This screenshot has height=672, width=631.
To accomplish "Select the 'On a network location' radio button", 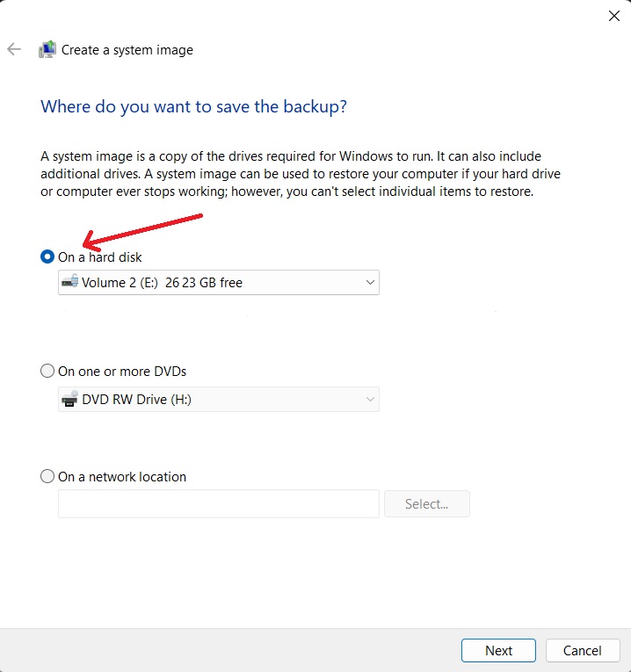I will coord(47,476).
